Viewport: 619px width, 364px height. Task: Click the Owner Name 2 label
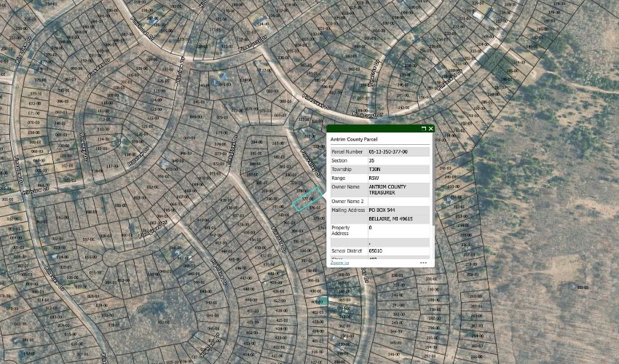tap(347, 202)
